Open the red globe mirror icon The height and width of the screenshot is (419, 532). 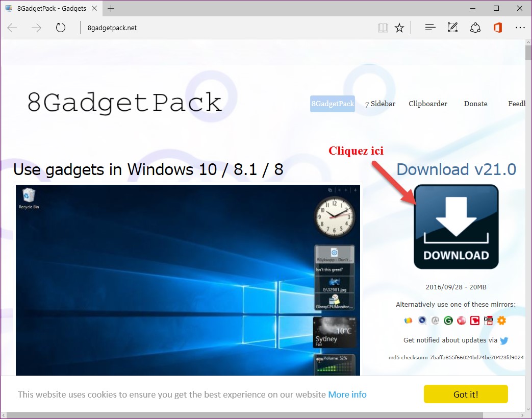coord(462,320)
